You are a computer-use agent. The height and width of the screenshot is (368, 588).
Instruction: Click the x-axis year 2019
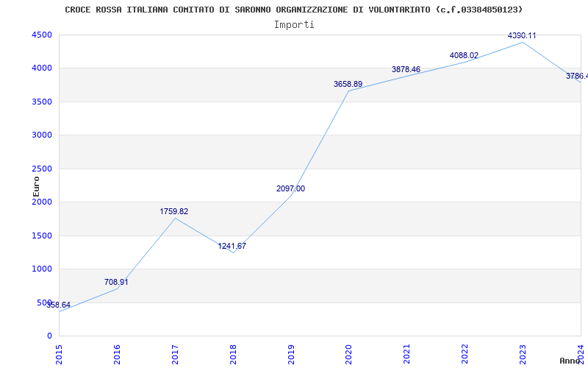(x=291, y=355)
